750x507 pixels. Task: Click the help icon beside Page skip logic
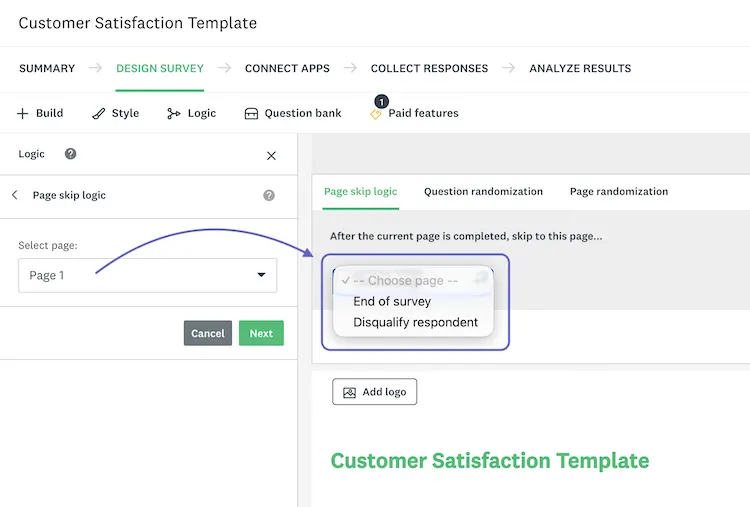269,195
